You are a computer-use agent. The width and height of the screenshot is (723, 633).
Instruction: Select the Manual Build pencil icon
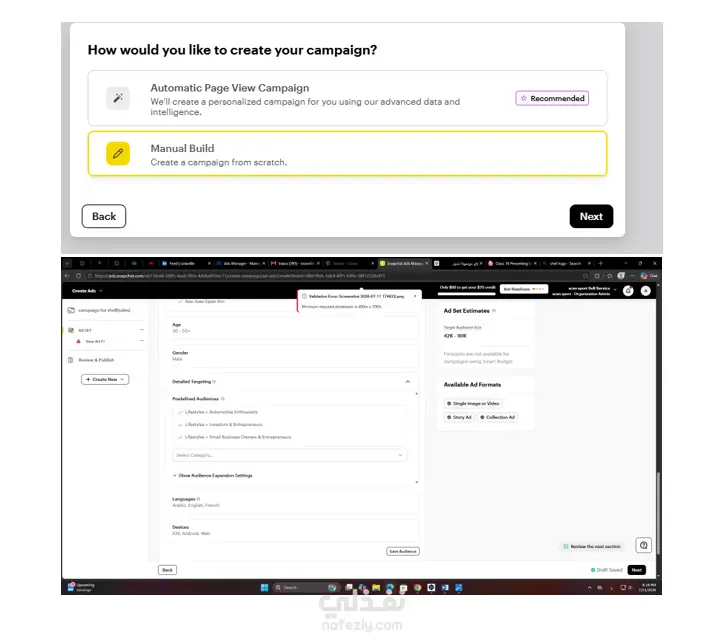pyautogui.click(x=118, y=154)
